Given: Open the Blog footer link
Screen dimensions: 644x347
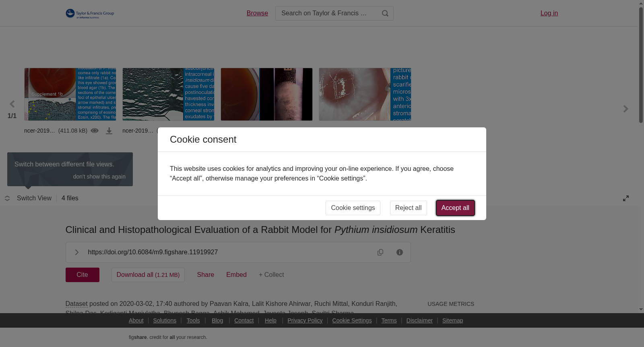Looking at the screenshot, I should pos(217,320).
